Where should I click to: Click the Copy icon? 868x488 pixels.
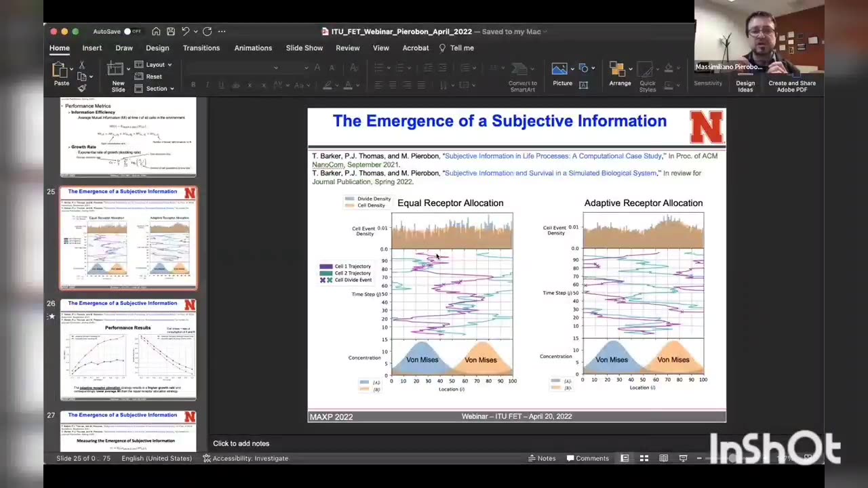(81, 76)
